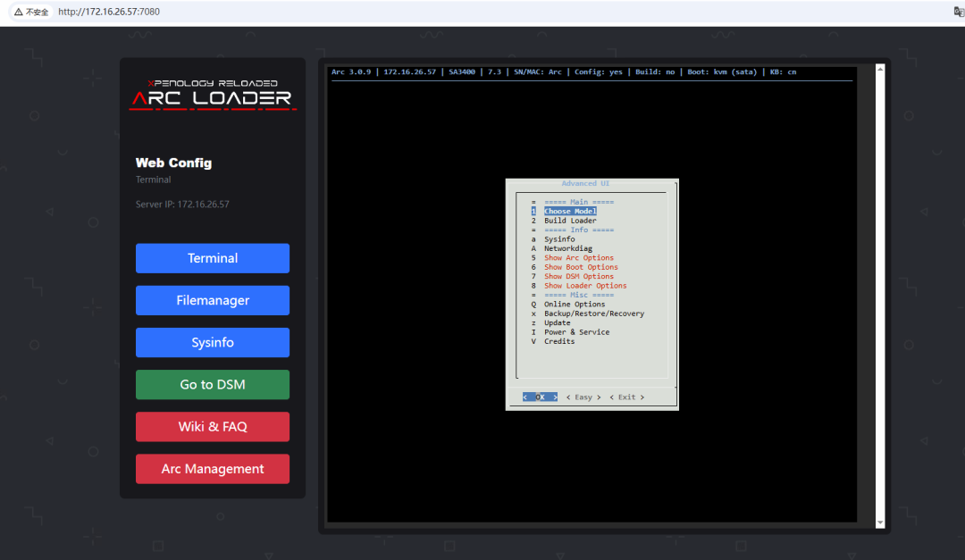Confirm with the OK dialog button
The height and width of the screenshot is (560, 965).
[540, 397]
